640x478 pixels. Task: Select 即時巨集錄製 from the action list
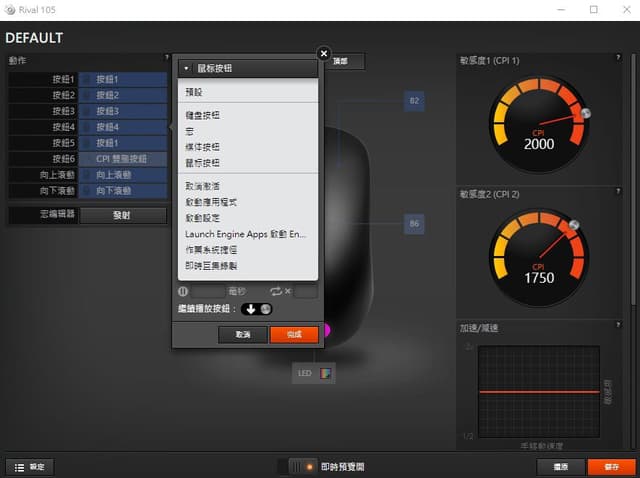(x=248, y=266)
